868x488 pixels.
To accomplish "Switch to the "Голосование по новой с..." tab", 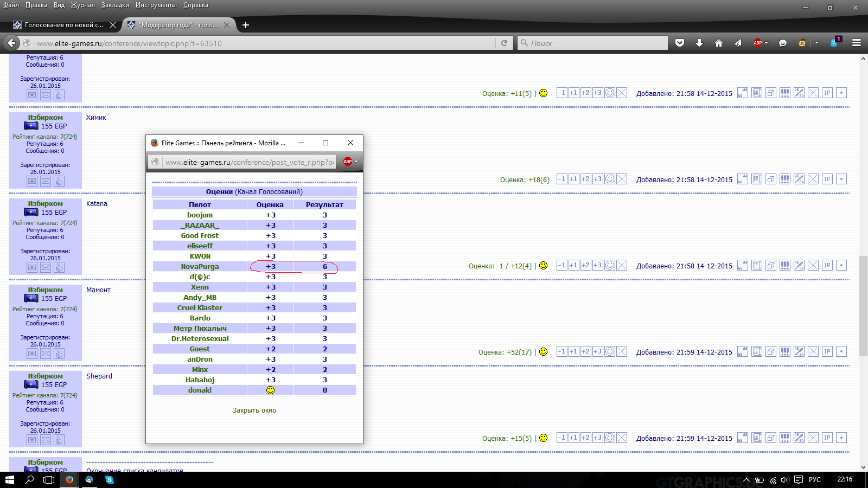I will click(63, 25).
